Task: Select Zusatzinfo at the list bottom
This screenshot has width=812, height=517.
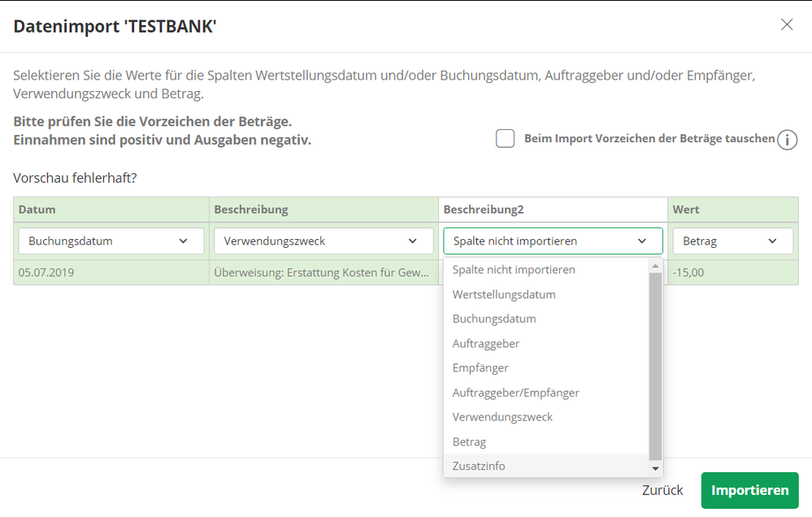Action: tap(479, 467)
